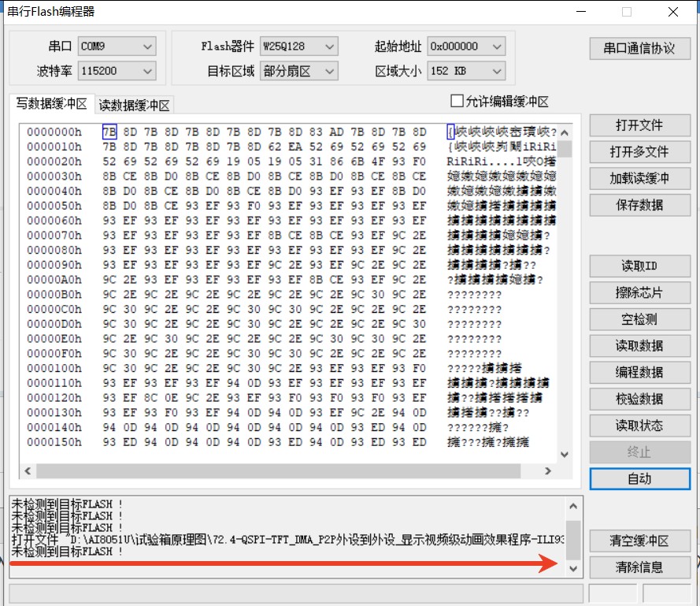Click address label 00000A0h

pos(54,279)
